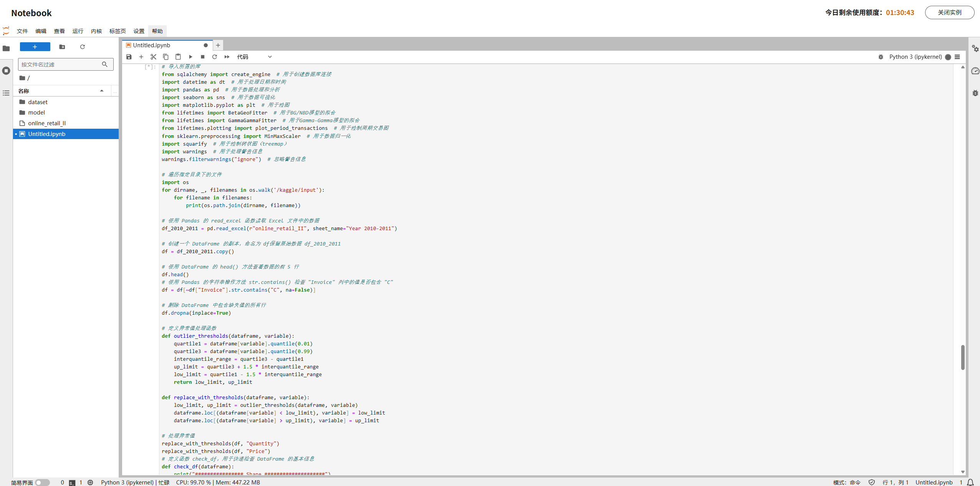Open the running terminals and kernels sidebar
The image size is (980, 486).
point(6,71)
